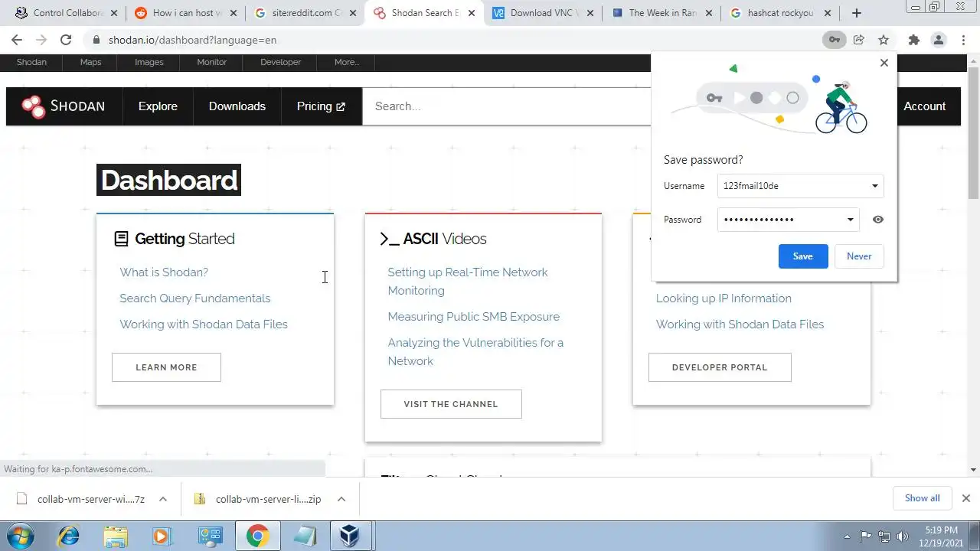Switch to the Download VNC tab
The width and height of the screenshot is (980, 551).
click(542, 13)
